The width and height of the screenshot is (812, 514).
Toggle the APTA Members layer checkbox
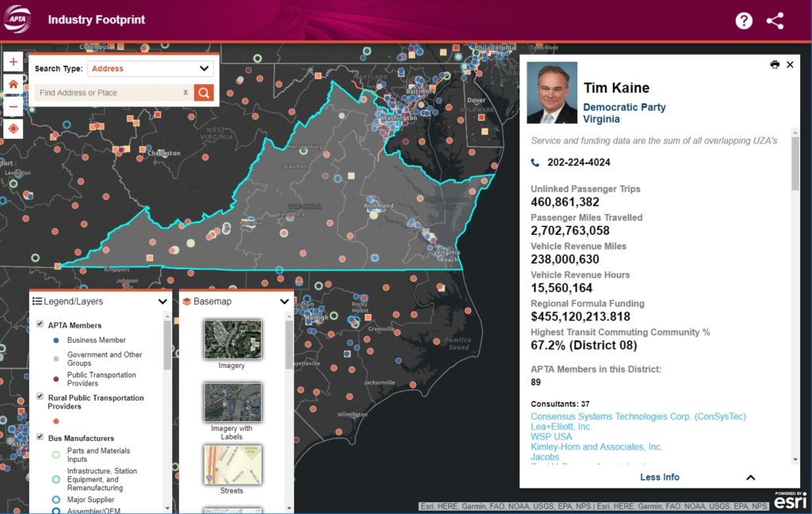click(40, 324)
